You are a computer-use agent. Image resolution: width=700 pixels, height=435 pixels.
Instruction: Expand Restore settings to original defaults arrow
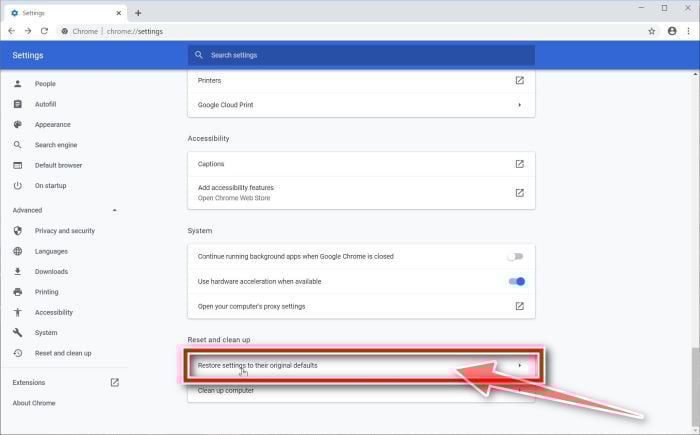[520, 365]
